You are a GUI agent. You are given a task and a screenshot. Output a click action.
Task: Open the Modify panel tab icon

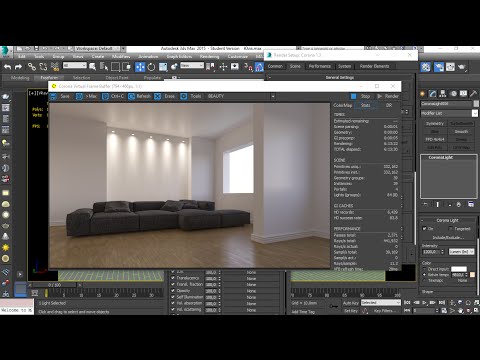point(433,94)
